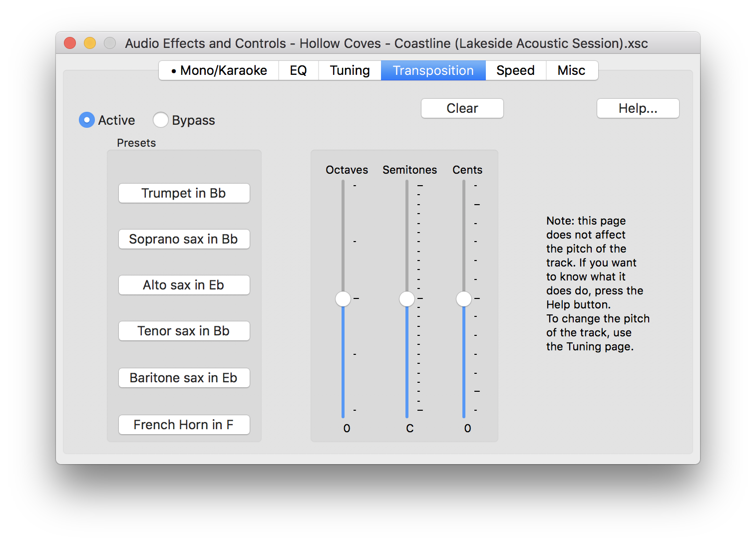Click the window title text

386,43
